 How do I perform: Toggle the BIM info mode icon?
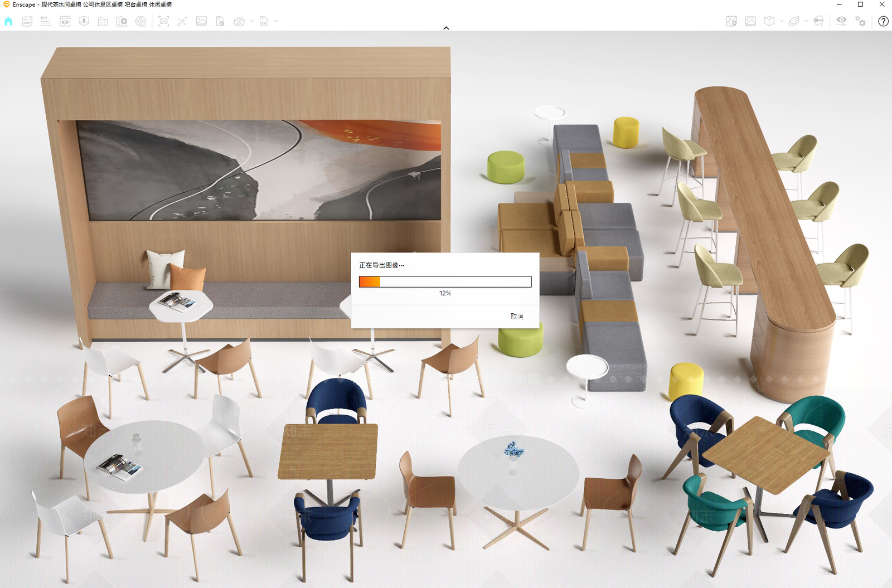tap(46, 21)
